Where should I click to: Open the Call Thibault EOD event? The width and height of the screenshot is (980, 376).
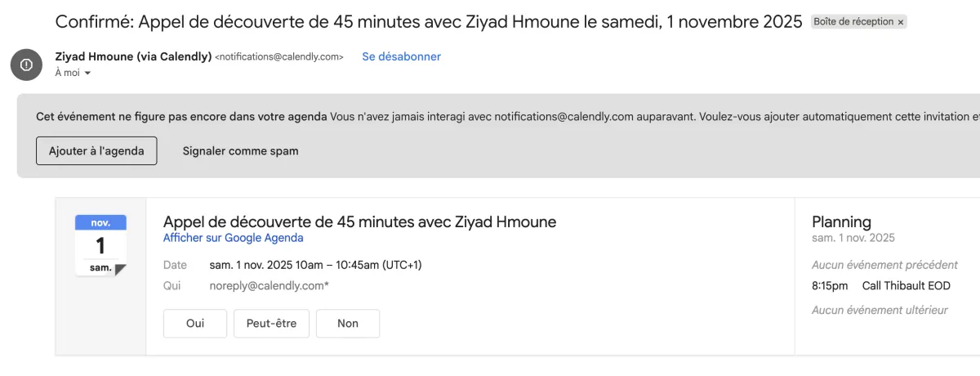pyautogui.click(x=906, y=286)
